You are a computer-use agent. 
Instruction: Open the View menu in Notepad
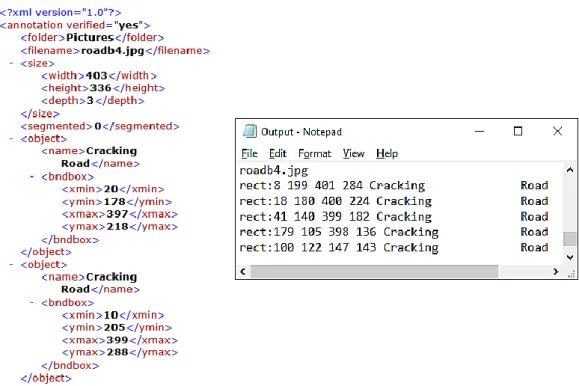point(353,153)
